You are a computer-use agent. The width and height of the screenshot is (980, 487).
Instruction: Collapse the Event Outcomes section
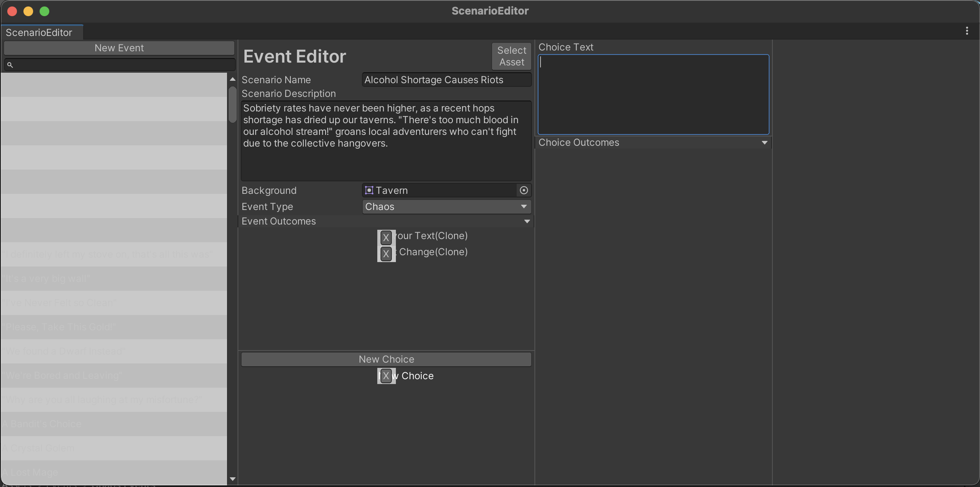click(526, 221)
